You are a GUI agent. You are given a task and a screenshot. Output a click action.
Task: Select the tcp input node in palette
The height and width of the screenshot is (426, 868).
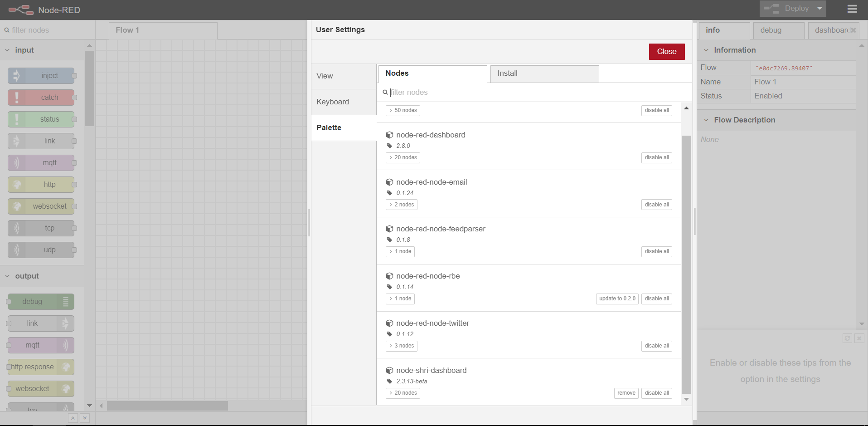click(x=41, y=228)
